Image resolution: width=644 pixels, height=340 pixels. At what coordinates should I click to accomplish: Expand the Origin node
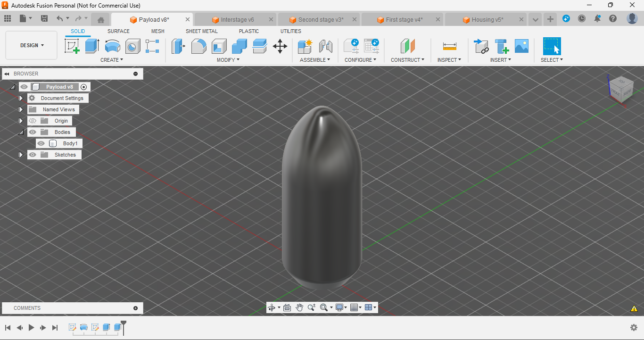click(x=21, y=121)
